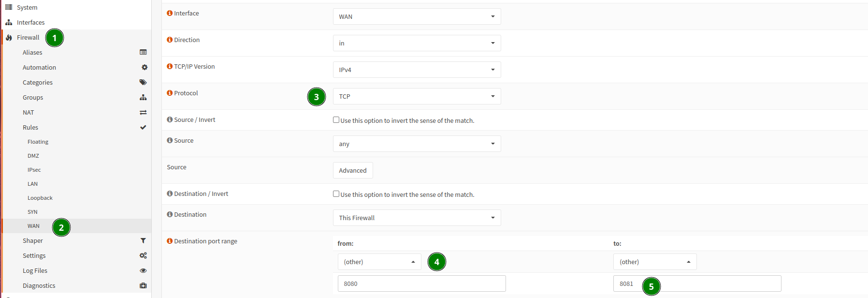Click the NAT exchange arrows icon
The width and height of the screenshot is (868, 298).
pos(143,112)
